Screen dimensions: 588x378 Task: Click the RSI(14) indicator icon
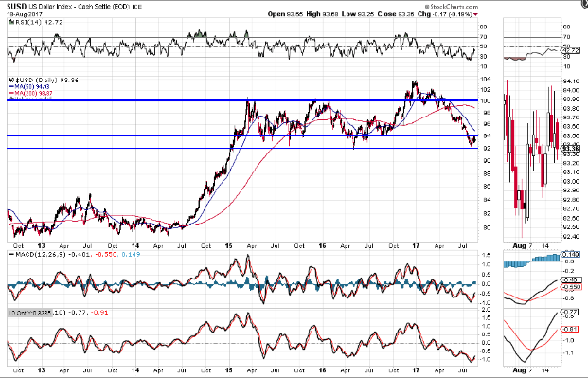tap(11, 22)
